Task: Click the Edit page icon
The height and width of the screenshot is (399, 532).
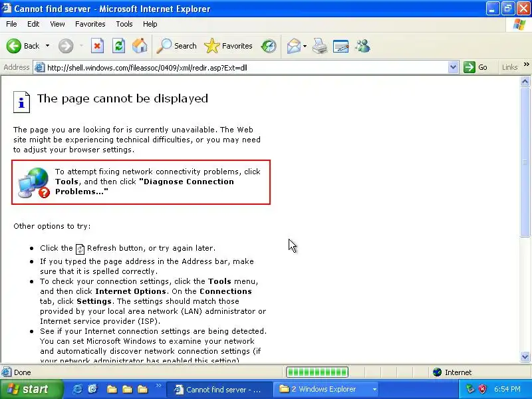Action: coord(341,47)
